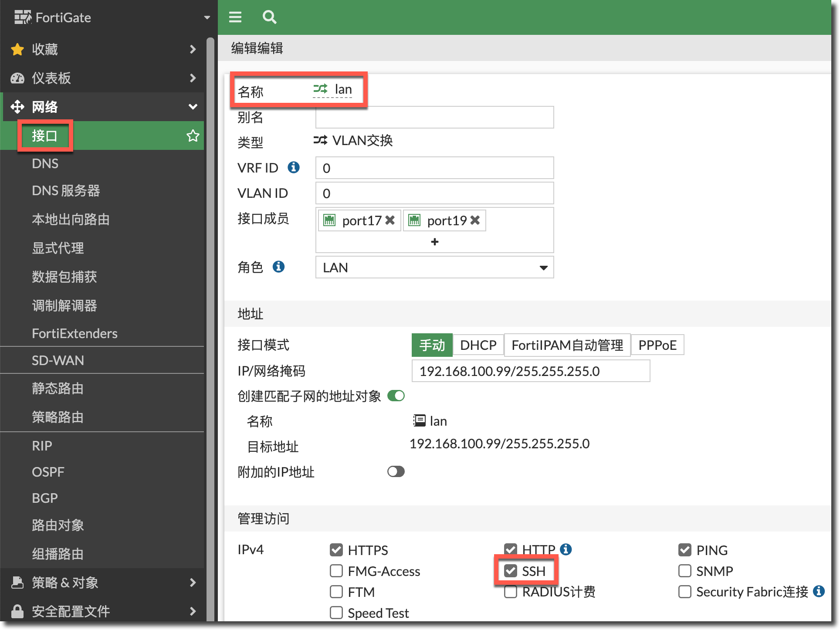Toggle the 附加的IP地址 switch on
This screenshot has height=630, width=840.
point(396,471)
